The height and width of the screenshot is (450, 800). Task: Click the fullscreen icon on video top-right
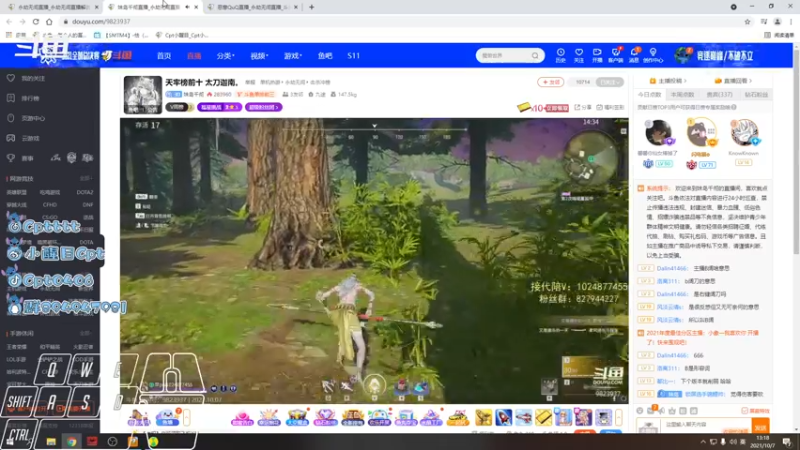tap(623, 131)
